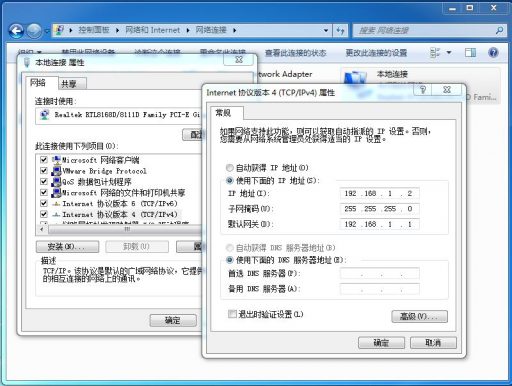The height and width of the screenshot is (386, 512).
Task: Toggle Microsoft 网络的文件和打印机共享 checkbox
Action: (x=43, y=192)
